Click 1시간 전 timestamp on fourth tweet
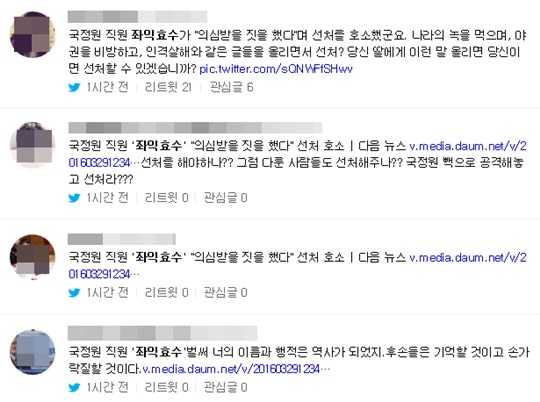 pyautogui.click(x=107, y=387)
